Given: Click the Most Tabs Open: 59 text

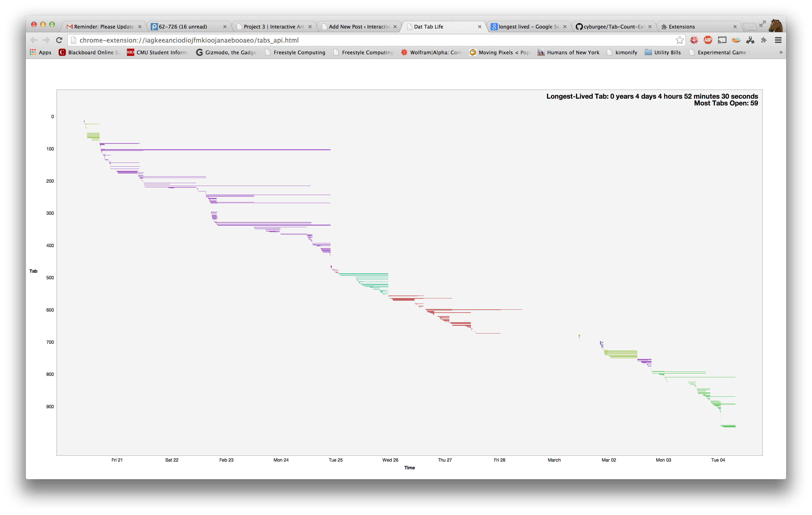Looking at the screenshot, I should pyautogui.click(x=726, y=103).
